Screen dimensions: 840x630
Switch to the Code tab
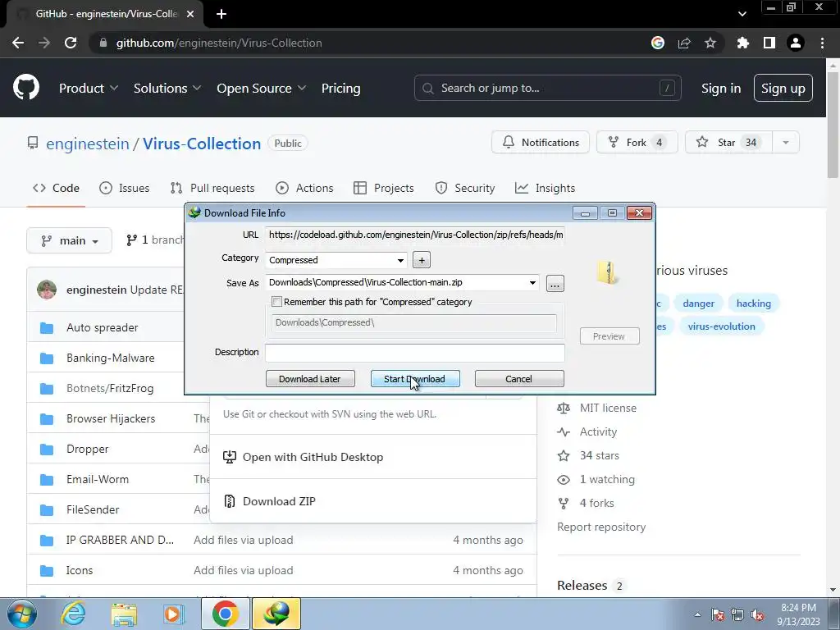[56, 188]
